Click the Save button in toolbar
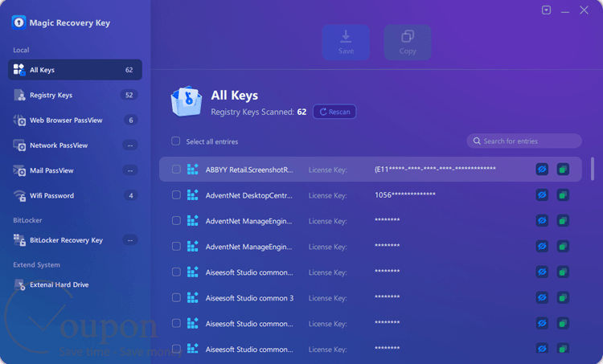Viewport: 603px width, 364px height. click(x=346, y=43)
